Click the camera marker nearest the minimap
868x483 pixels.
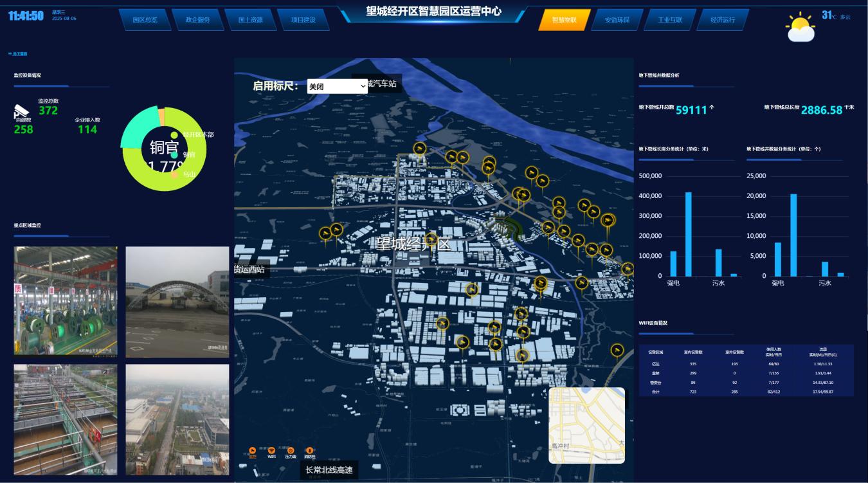pos(617,351)
